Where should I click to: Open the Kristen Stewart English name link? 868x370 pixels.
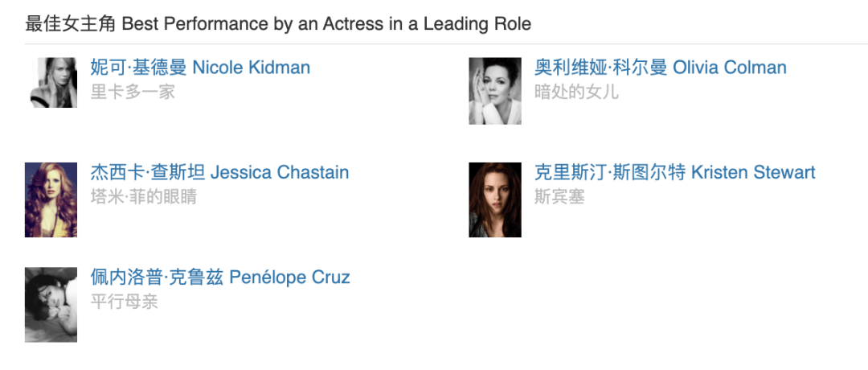point(753,172)
